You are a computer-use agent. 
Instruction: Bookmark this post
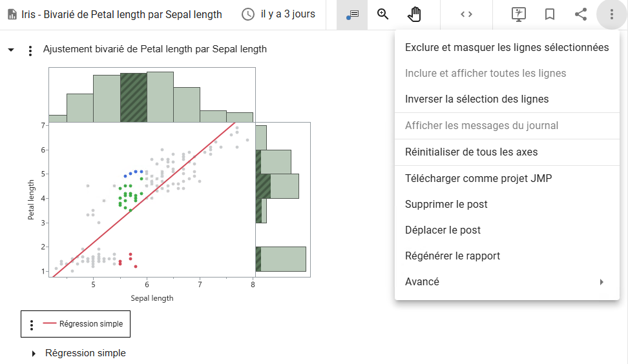point(550,14)
